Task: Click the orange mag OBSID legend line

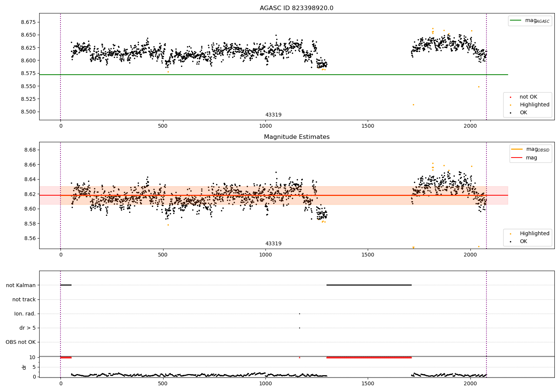Action: pyautogui.click(x=517, y=149)
